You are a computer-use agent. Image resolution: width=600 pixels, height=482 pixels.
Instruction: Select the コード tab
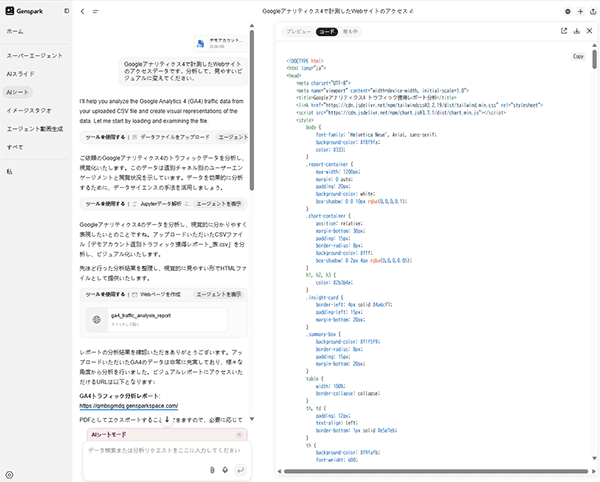click(327, 31)
